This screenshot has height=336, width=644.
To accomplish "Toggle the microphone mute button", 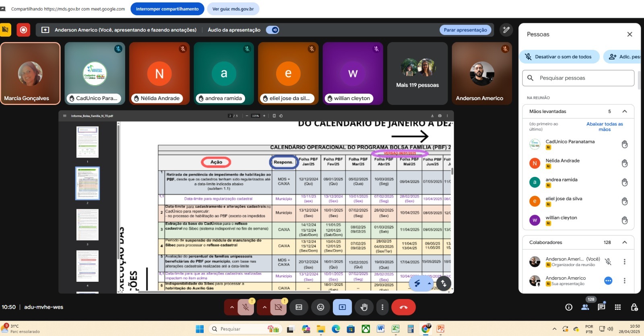I will [x=246, y=307].
